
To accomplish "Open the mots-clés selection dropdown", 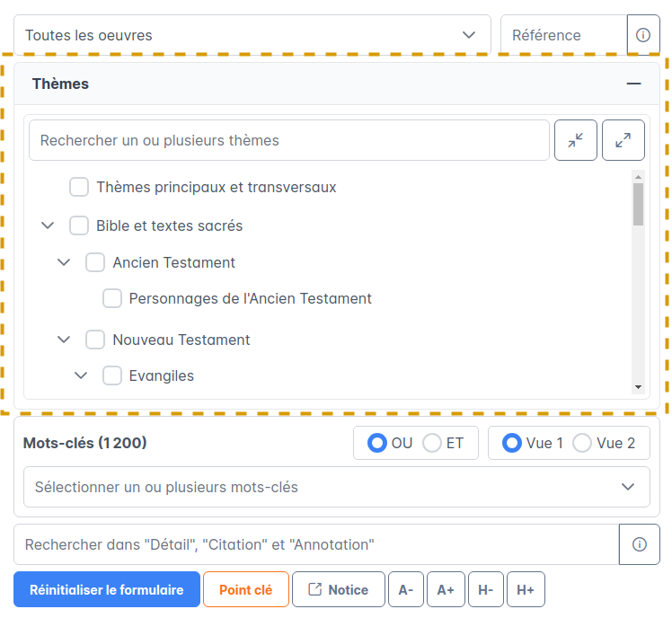I will [337, 487].
